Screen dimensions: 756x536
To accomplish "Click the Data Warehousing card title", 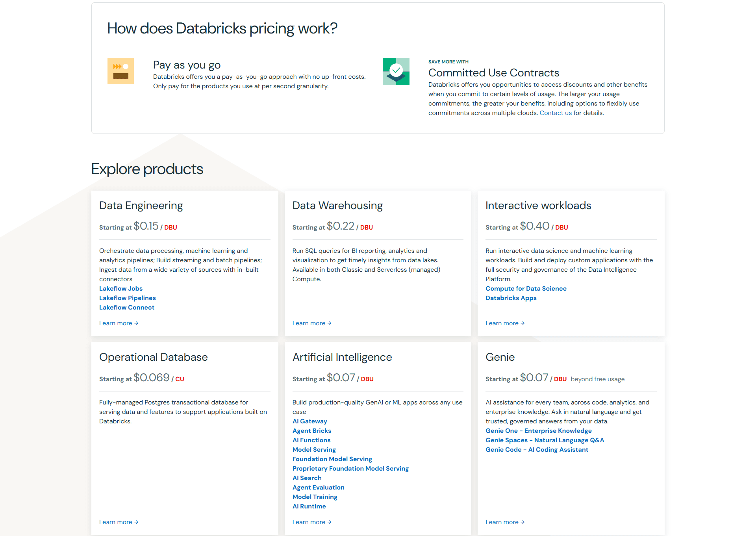I will pyautogui.click(x=337, y=206).
